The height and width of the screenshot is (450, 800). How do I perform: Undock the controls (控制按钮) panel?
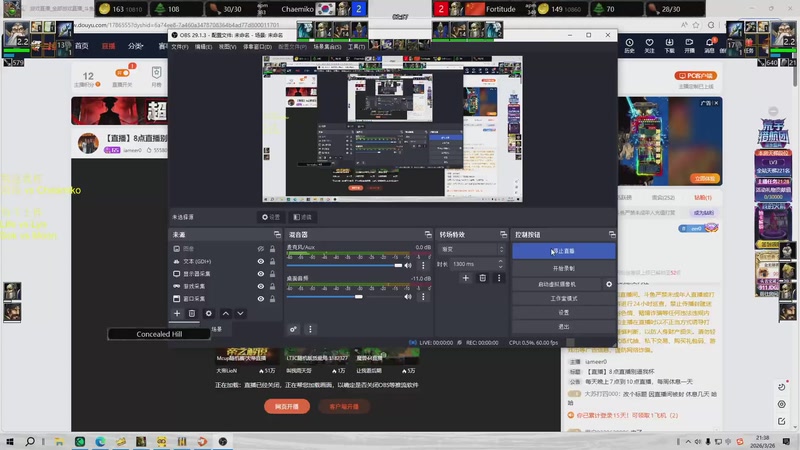pos(612,235)
